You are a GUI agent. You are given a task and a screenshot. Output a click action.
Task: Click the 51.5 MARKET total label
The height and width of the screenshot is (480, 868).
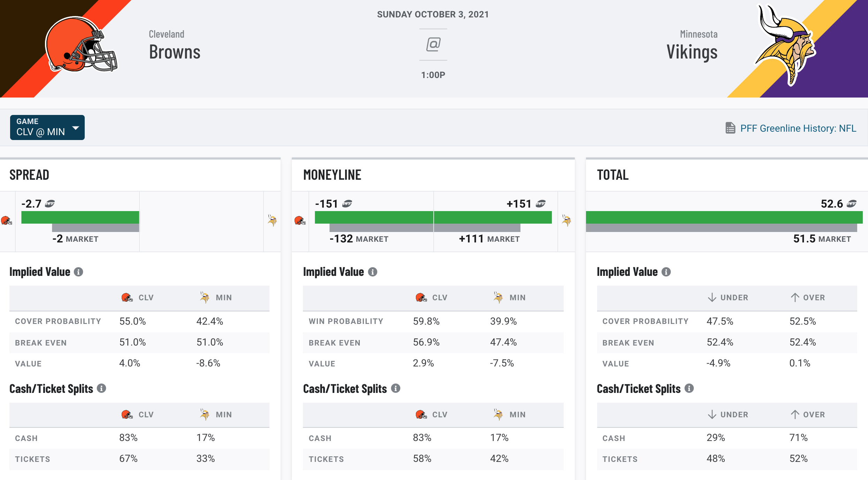point(822,239)
